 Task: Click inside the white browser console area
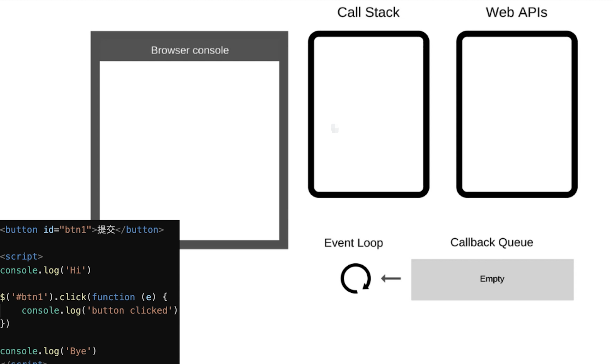tap(190, 137)
